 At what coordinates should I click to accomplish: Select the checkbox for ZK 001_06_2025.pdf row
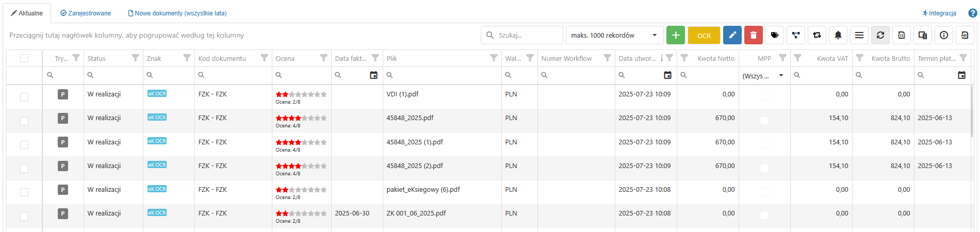click(x=24, y=216)
